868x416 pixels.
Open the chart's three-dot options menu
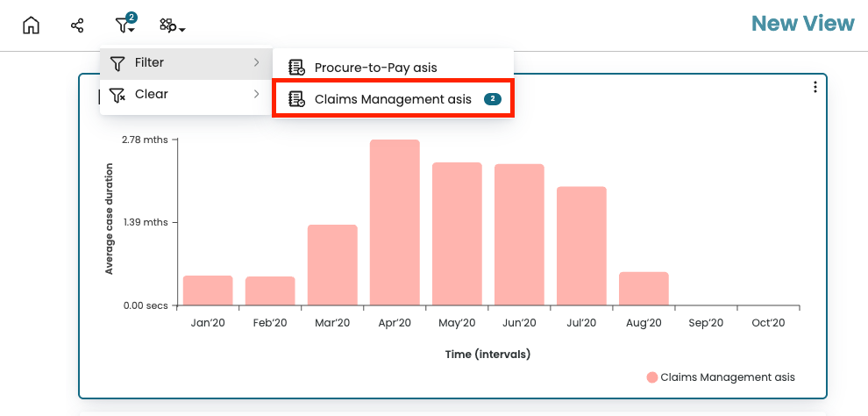pos(815,87)
